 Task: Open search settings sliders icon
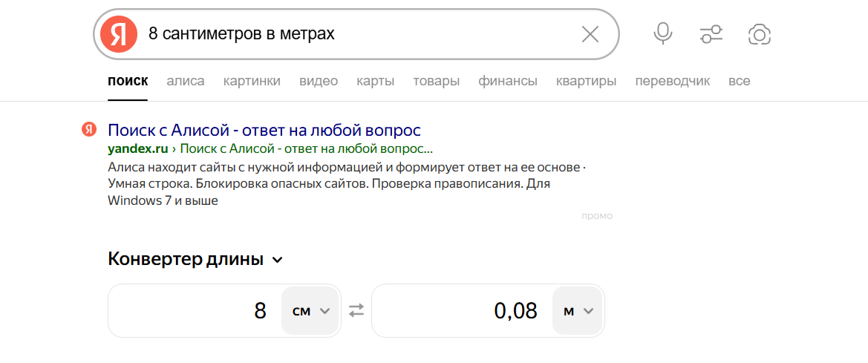click(x=711, y=34)
